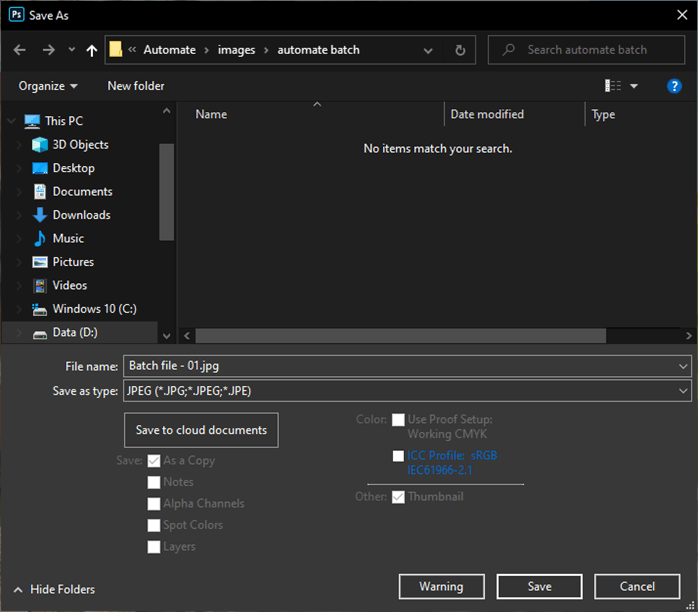Open the help question mark icon
Viewport: 698px width, 612px height.
[x=674, y=86]
